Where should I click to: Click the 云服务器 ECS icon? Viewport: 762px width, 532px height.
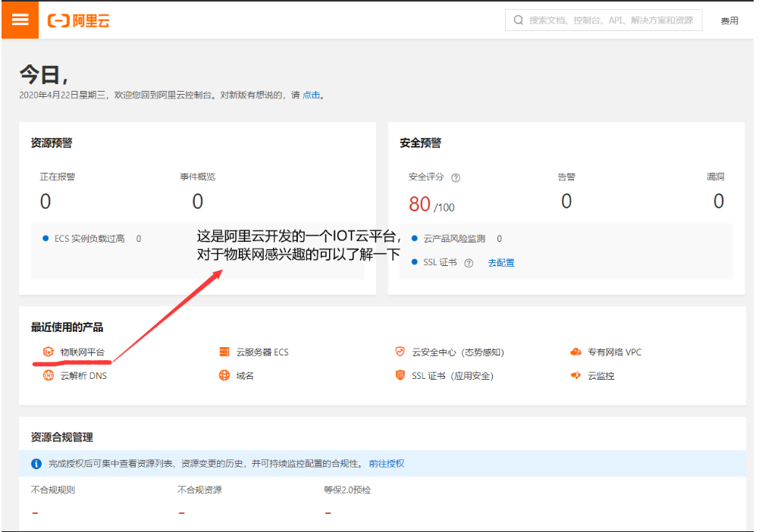click(224, 352)
